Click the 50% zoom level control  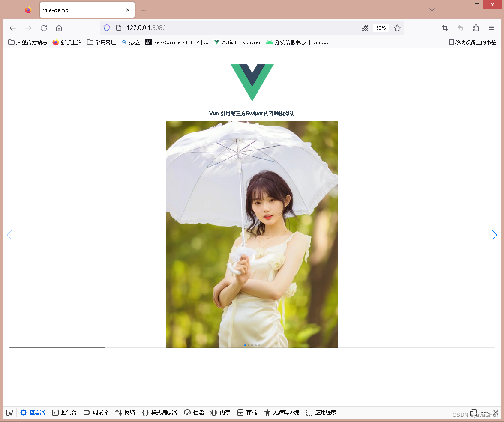(381, 28)
